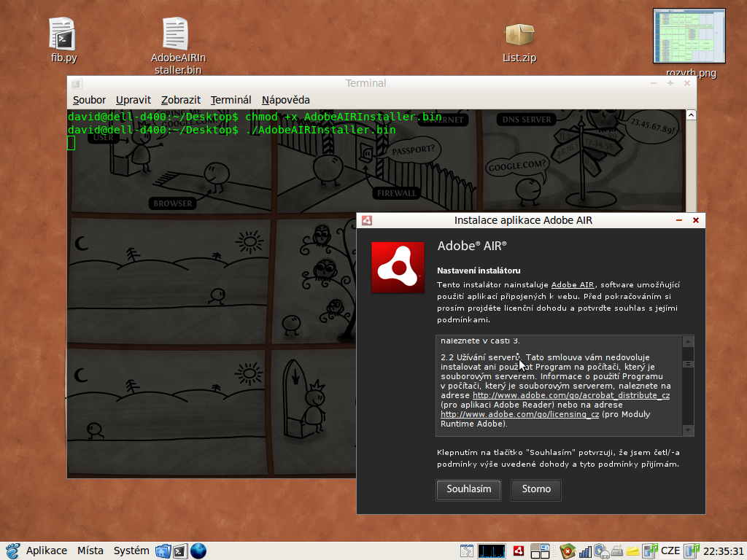747x560 pixels.
Task: Open the clock showing 22:35:31
Action: point(724,551)
